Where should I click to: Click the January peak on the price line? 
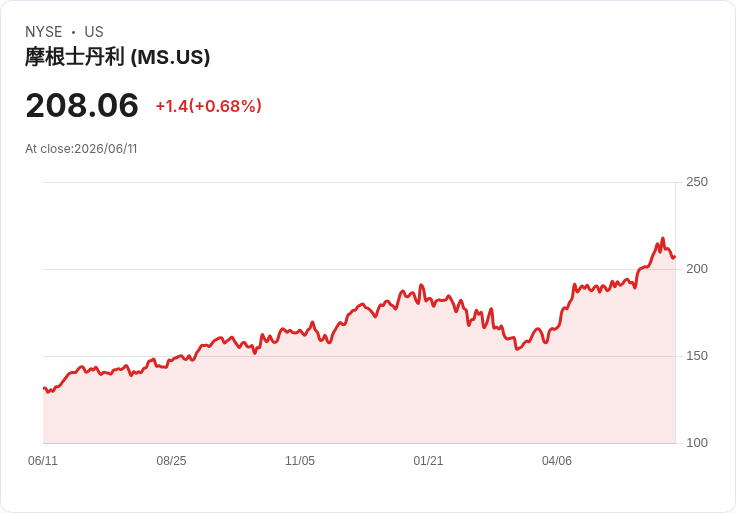421,285
